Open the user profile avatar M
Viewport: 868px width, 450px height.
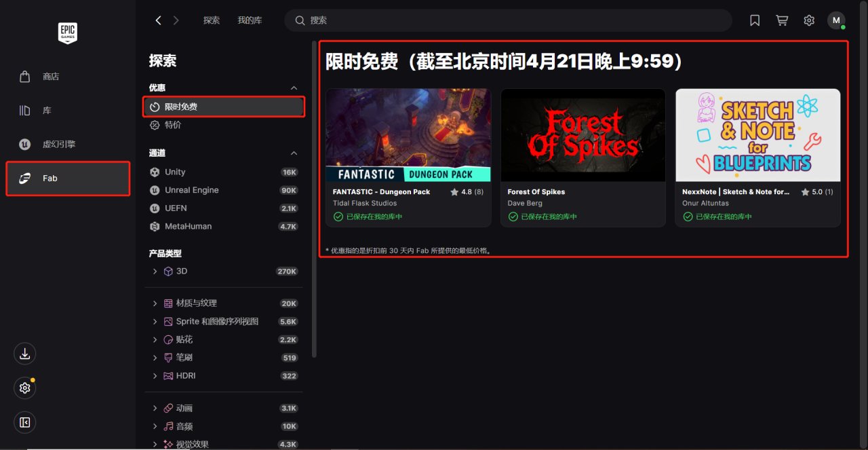pyautogui.click(x=836, y=20)
